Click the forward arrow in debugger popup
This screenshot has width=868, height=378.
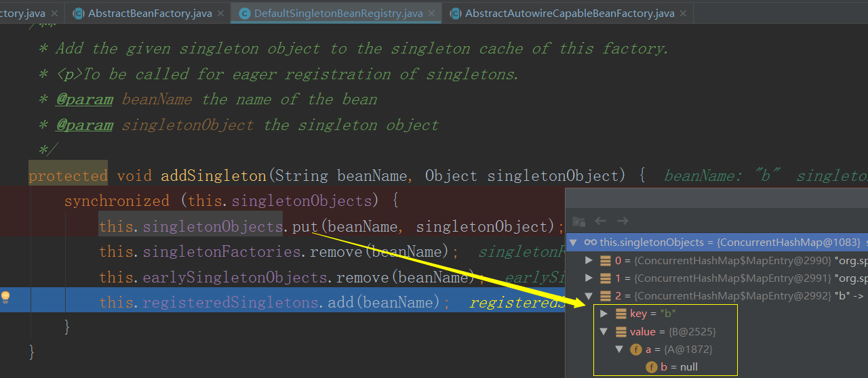pos(623,221)
